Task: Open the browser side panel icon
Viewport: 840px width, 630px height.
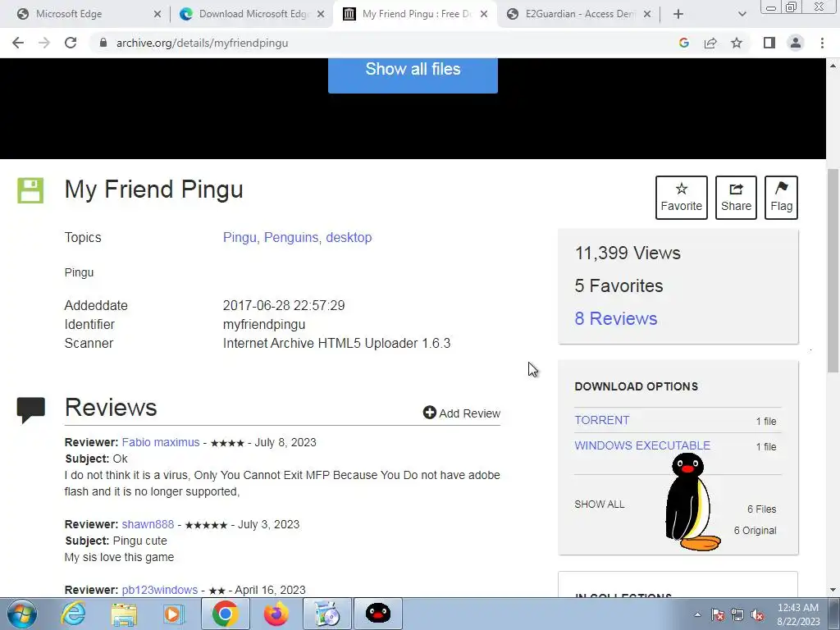Action: 769,43
